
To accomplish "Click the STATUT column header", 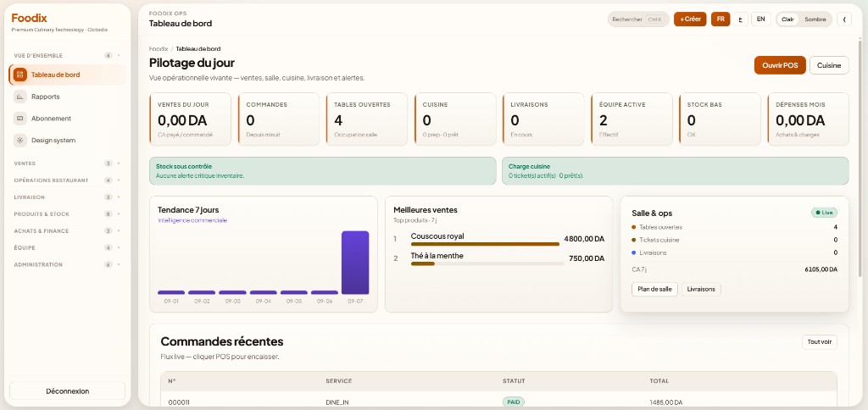I will [x=514, y=380].
